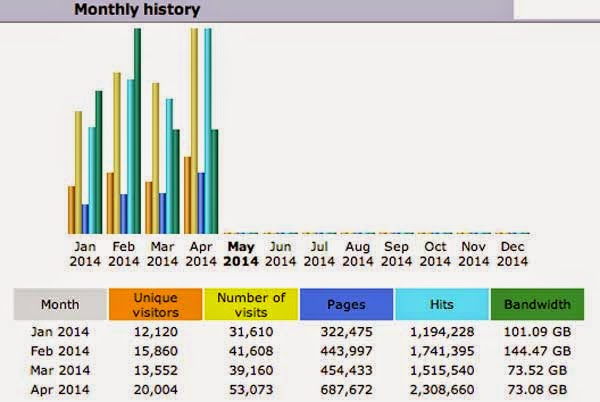Click the Dec 2014 chart label
The height and width of the screenshot is (402, 600).
point(512,254)
